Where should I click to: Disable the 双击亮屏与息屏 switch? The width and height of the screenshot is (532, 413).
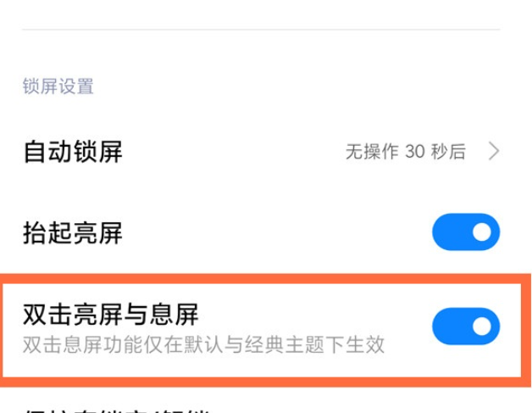[465, 326]
